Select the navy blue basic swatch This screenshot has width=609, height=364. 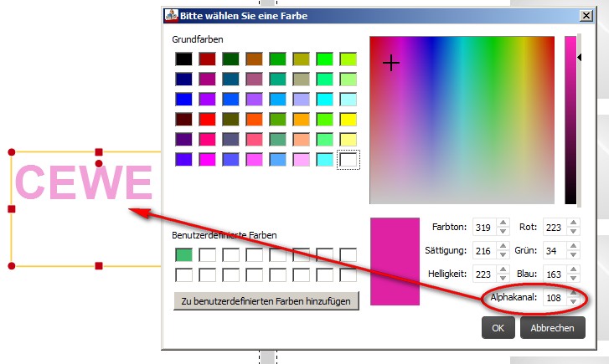[x=183, y=79]
